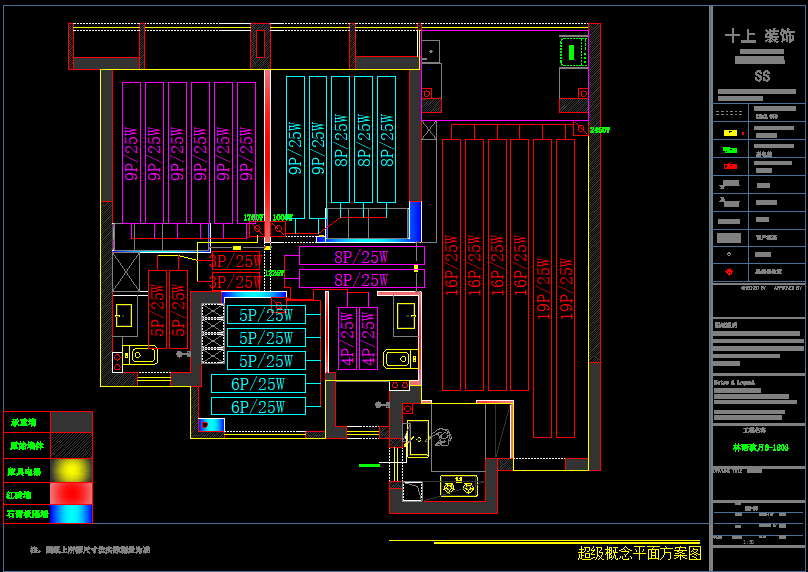
Task: Select the 十上 装饰 company title
Action: click(x=760, y=36)
